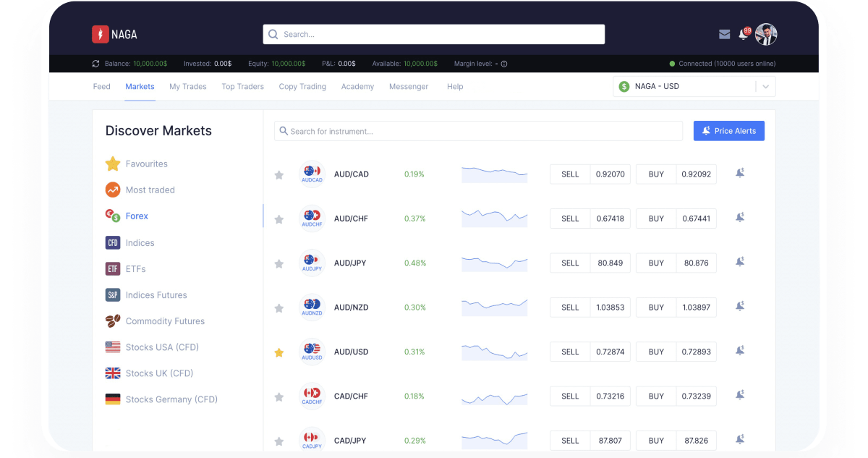Unfavourite the AUD/USD pair
Viewport: 868px width, 458px height.
[279, 352]
